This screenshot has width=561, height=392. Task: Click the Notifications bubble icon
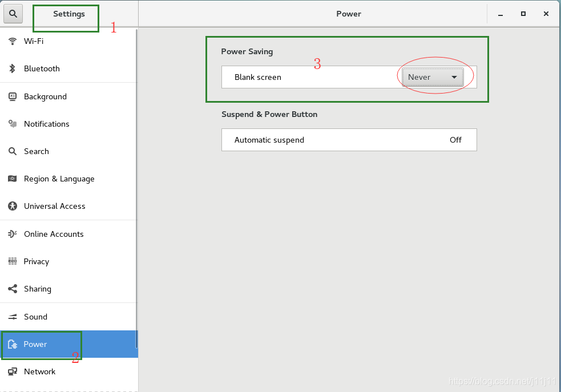point(13,124)
